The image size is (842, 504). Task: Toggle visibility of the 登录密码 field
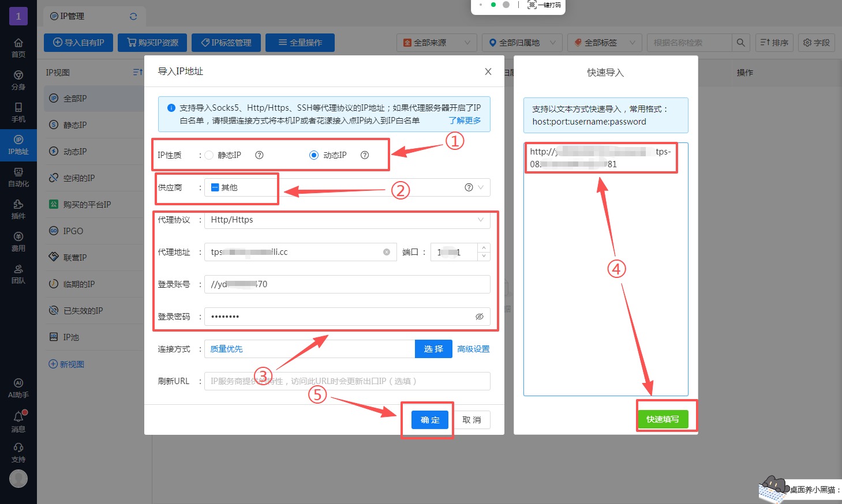coord(480,316)
